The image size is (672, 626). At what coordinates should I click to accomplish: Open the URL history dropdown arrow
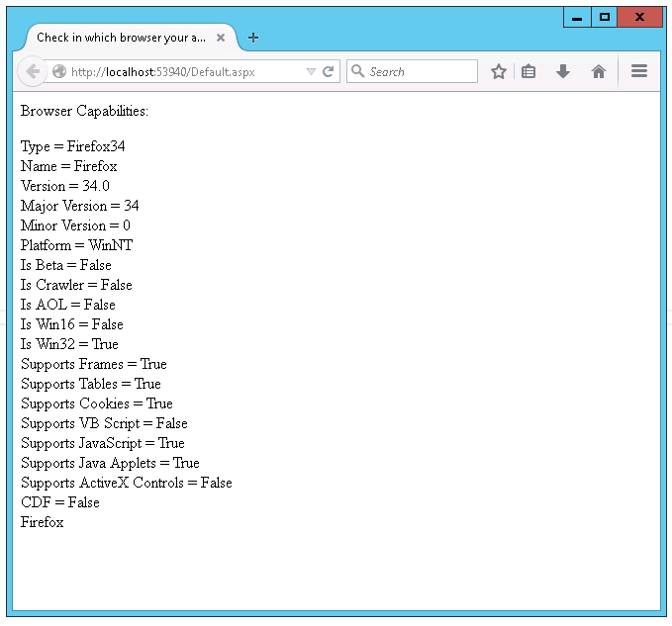311,71
